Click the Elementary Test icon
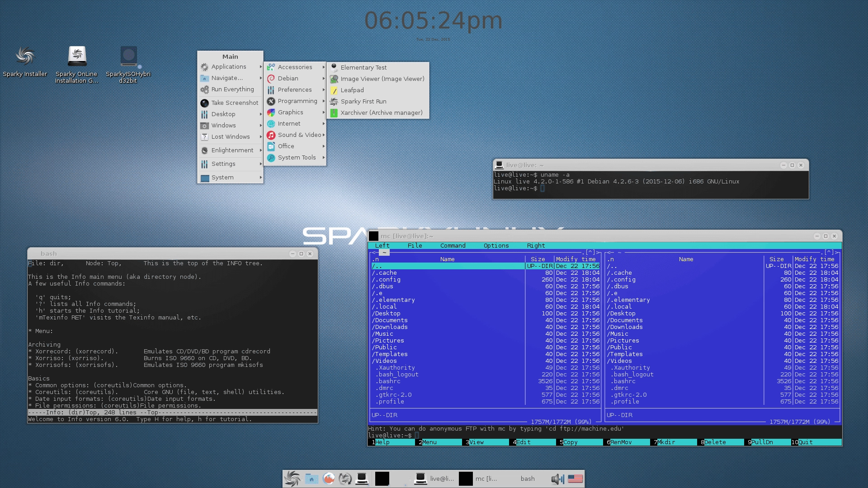Image resolution: width=868 pixels, height=488 pixels. [x=334, y=67]
